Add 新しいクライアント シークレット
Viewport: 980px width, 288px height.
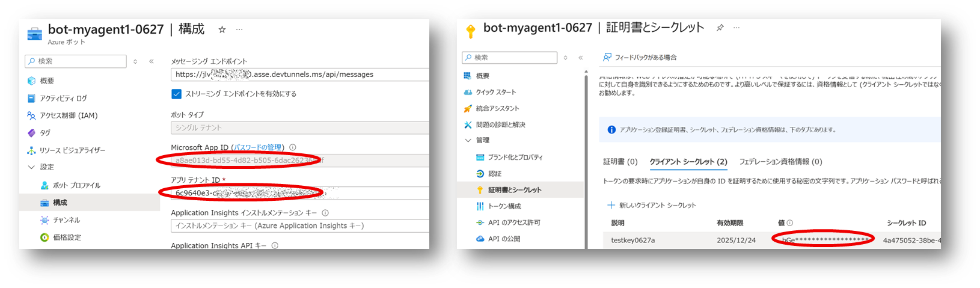[x=652, y=205]
